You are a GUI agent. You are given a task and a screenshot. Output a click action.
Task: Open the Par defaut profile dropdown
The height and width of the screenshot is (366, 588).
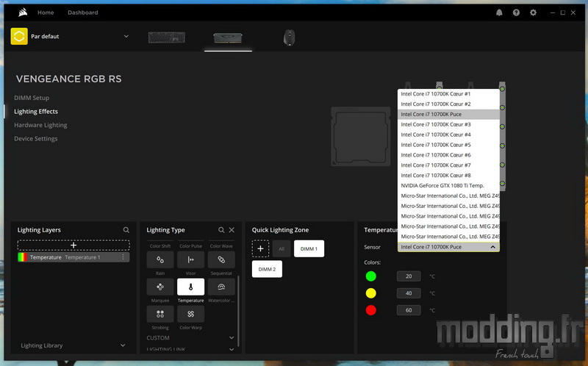tap(126, 36)
